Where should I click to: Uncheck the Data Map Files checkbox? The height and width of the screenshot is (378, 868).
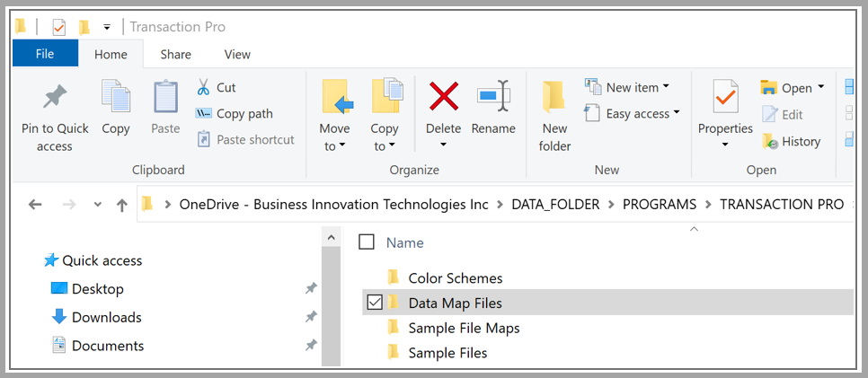click(375, 303)
